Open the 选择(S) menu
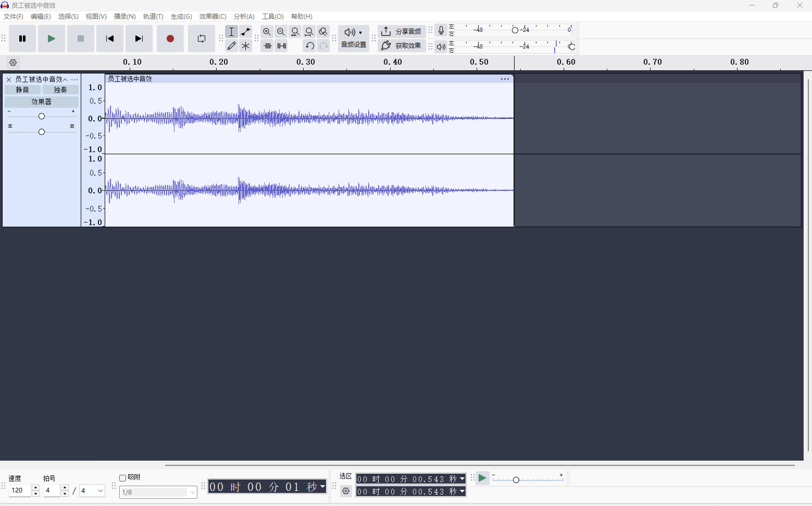812x506 pixels. click(68, 16)
